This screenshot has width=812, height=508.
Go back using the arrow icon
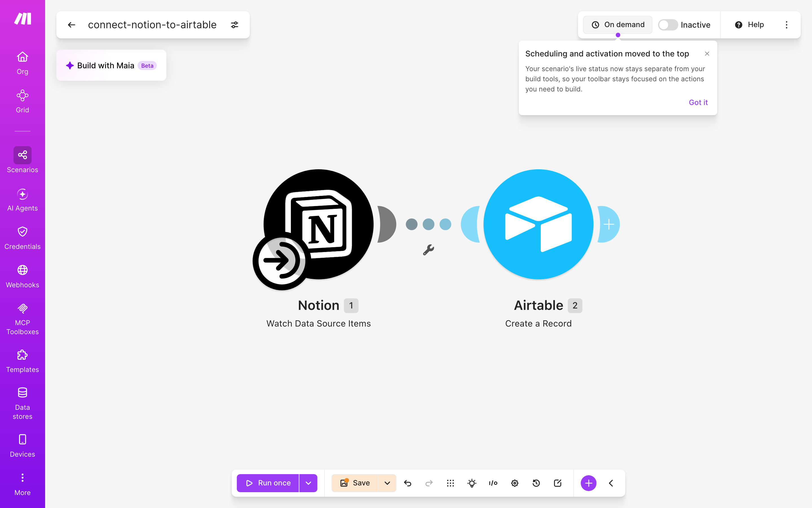(x=71, y=25)
